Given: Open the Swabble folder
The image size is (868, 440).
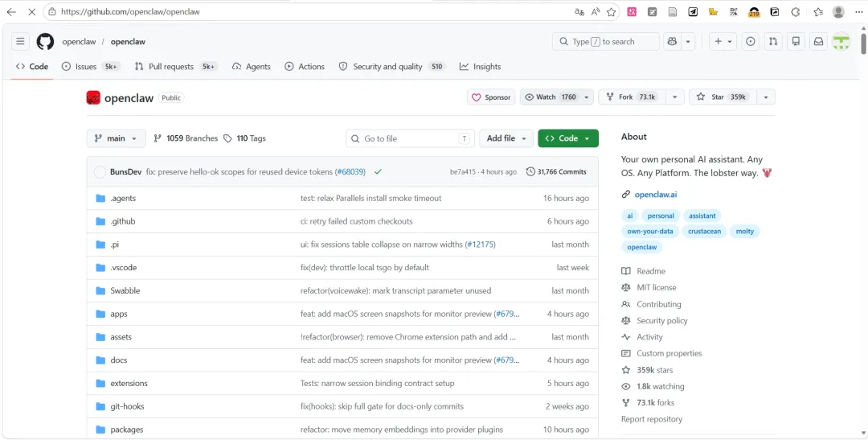Looking at the screenshot, I should 125,290.
